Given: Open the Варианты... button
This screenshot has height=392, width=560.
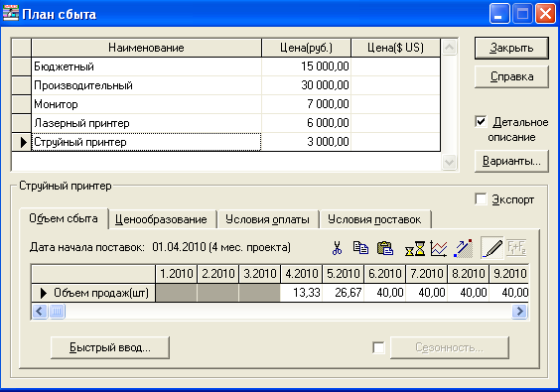Looking at the screenshot, I should pyautogui.click(x=511, y=161).
